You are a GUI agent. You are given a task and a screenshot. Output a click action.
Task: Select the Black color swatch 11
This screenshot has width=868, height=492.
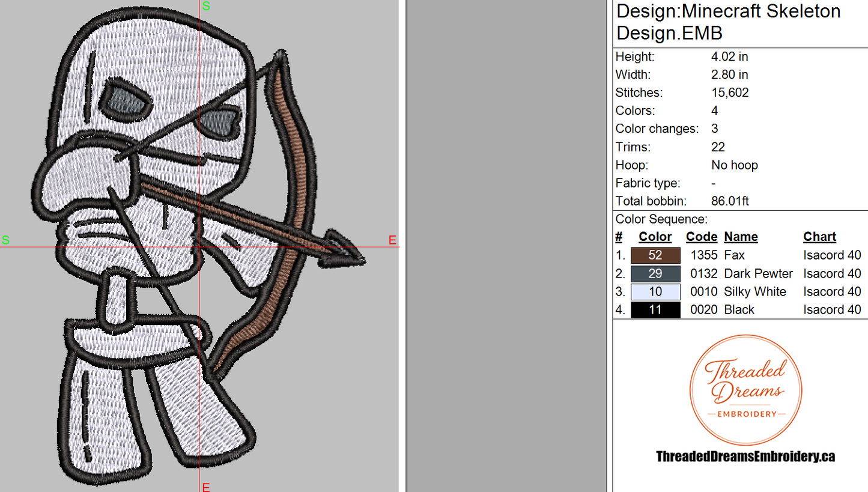pos(655,309)
